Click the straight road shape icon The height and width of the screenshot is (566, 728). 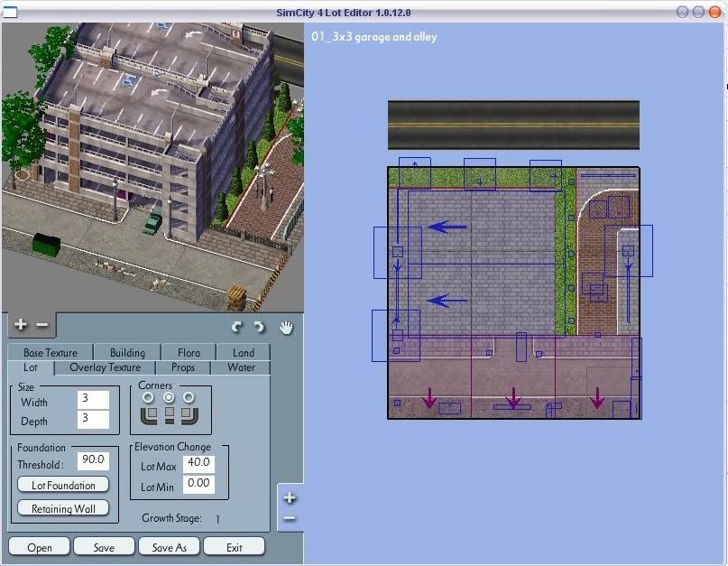pos(170,415)
